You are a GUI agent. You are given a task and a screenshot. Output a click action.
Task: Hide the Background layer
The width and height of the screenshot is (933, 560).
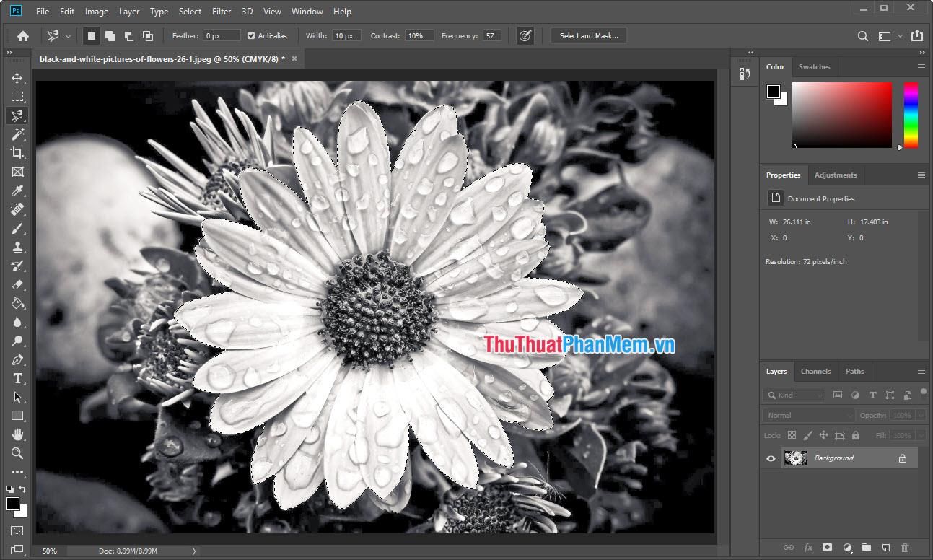point(771,458)
